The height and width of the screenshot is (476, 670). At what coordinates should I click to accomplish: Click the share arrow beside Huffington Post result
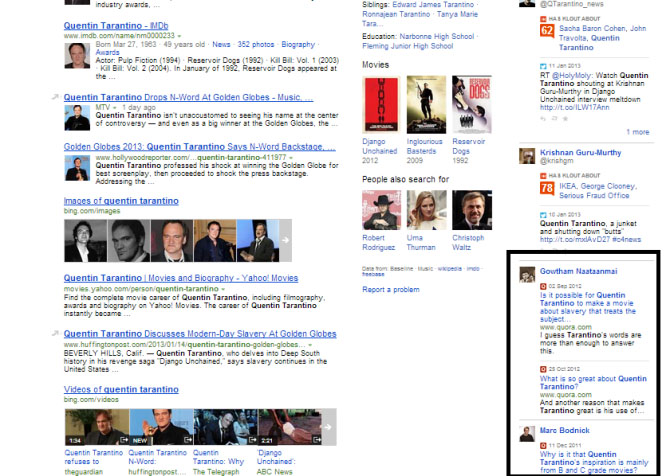pyautogui.click(x=55, y=333)
